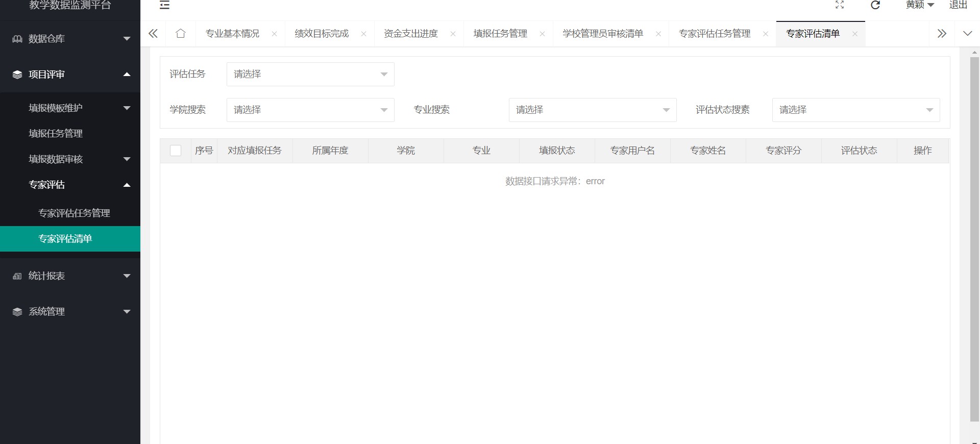Select the active 专家评估清单 tab

point(813,34)
